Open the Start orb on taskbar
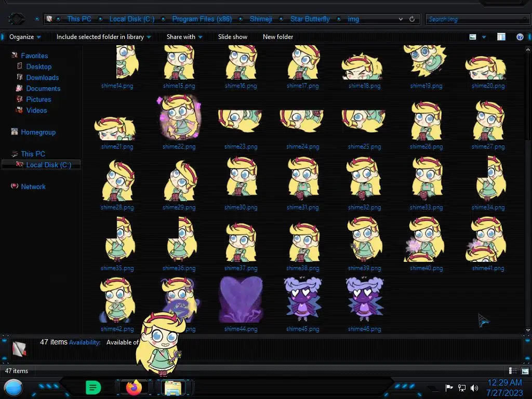 14,388
